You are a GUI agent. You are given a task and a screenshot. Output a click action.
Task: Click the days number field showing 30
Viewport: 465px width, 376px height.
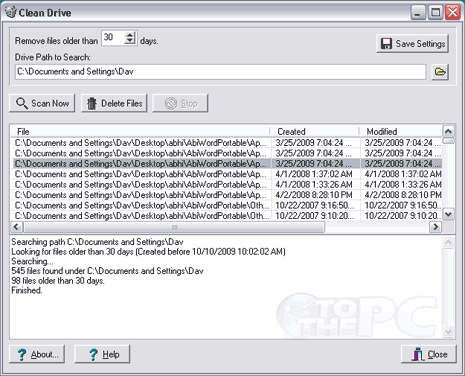(x=113, y=38)
